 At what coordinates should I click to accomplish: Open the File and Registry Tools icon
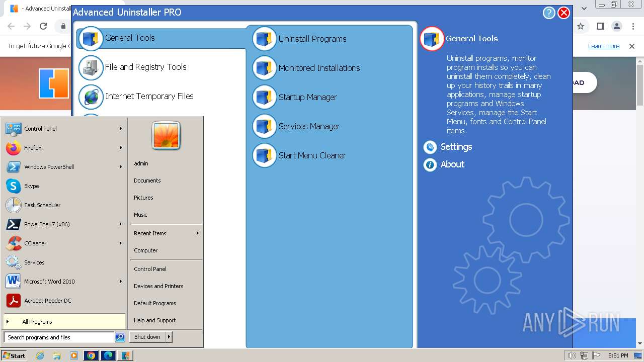tap(91, 68)
